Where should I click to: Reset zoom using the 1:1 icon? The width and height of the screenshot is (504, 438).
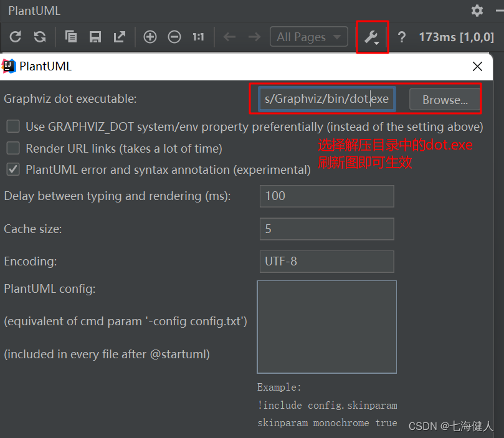197,37
